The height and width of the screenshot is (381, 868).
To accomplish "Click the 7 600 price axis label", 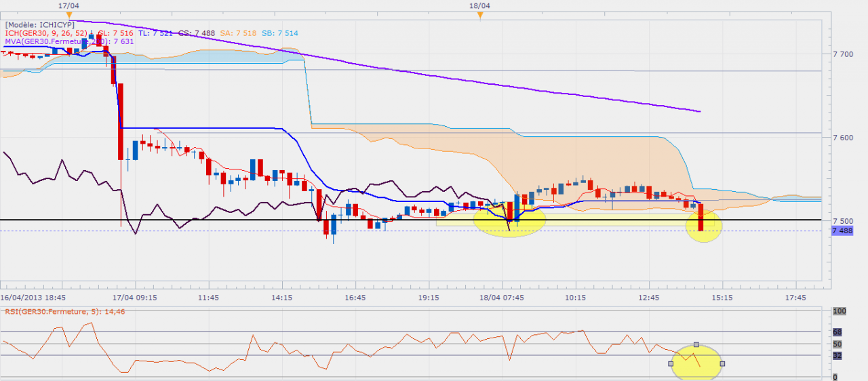I will [844, 138].
